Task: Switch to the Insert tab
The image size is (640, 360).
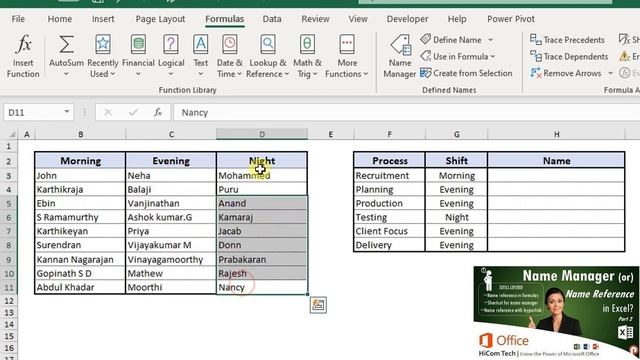Action: (103, 19)
